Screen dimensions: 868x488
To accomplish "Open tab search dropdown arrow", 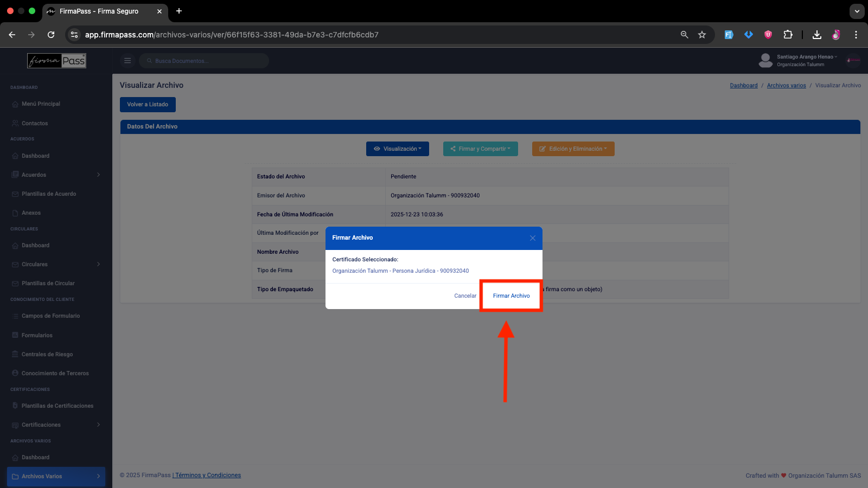I will (x=857, y=11).
